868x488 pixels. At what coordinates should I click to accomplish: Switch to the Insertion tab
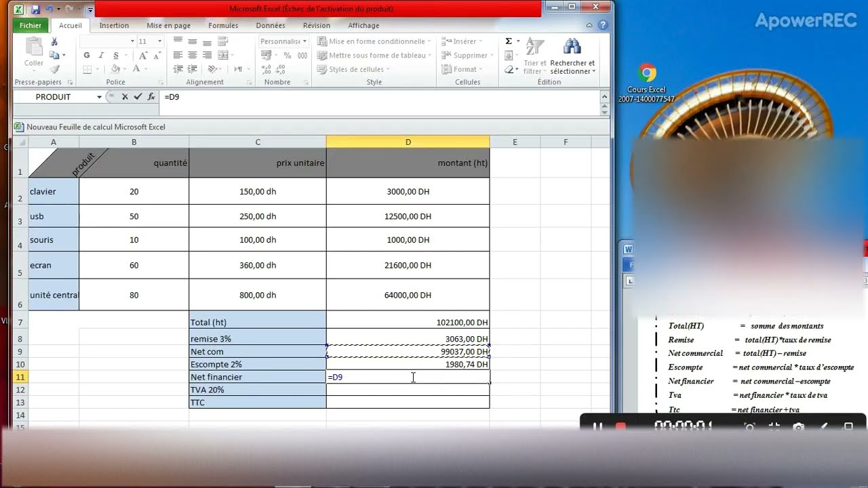pos(114,25)
